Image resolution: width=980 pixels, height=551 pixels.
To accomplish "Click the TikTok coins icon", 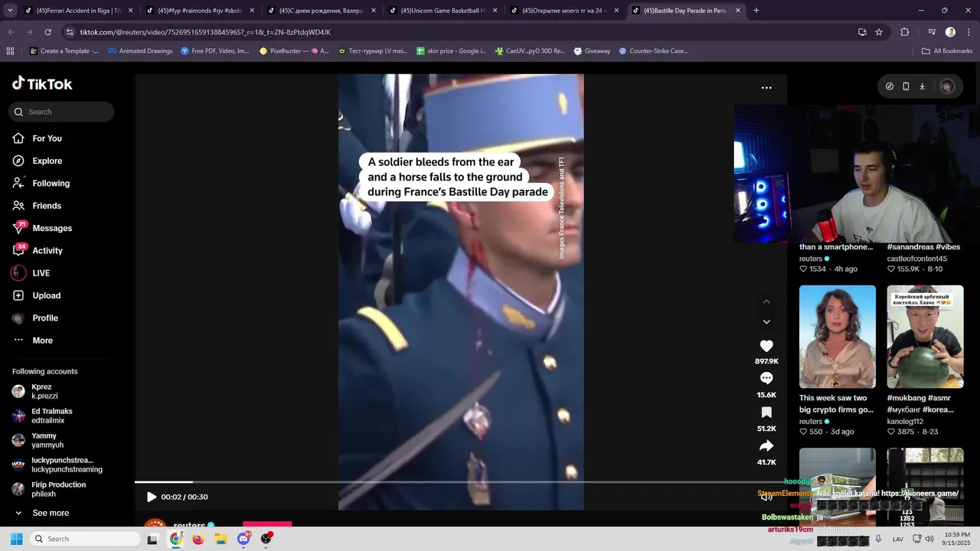I will click(x=889, y=86).
